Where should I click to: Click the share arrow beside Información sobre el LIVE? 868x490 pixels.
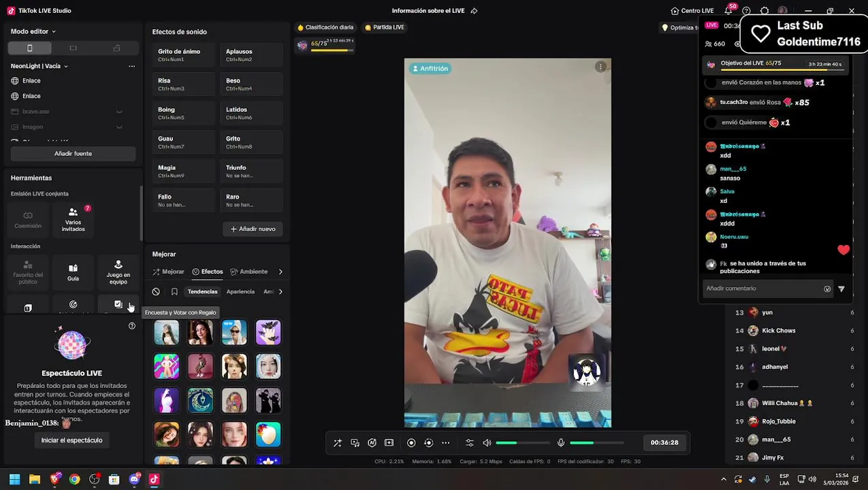coord(475,11)
